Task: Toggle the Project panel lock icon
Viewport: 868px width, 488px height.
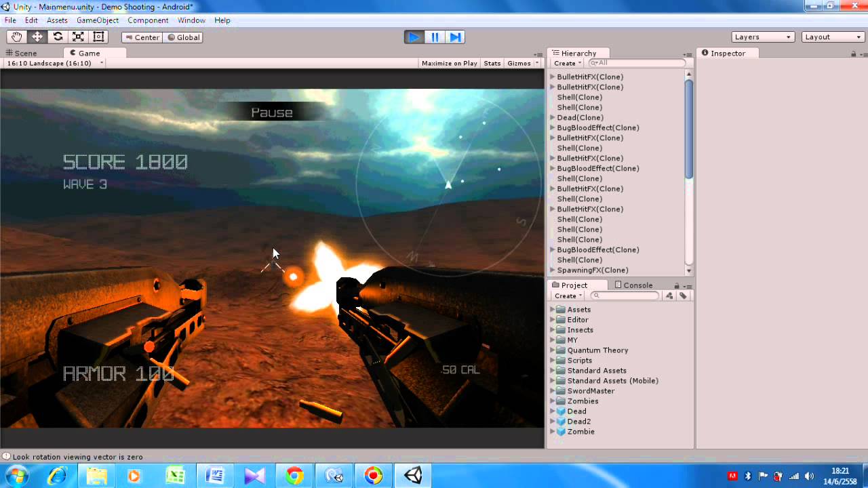Action: [677, 286]
